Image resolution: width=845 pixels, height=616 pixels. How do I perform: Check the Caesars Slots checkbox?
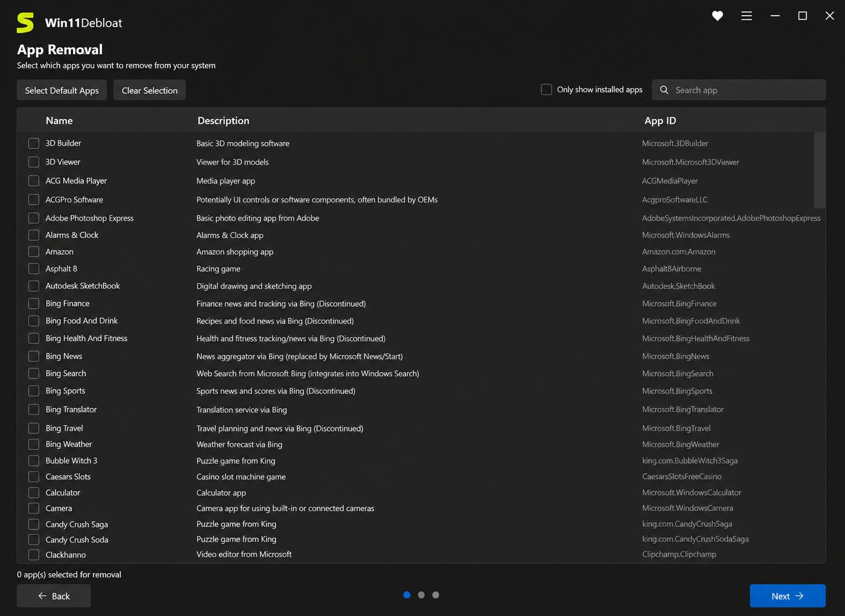tap(34, 477)
